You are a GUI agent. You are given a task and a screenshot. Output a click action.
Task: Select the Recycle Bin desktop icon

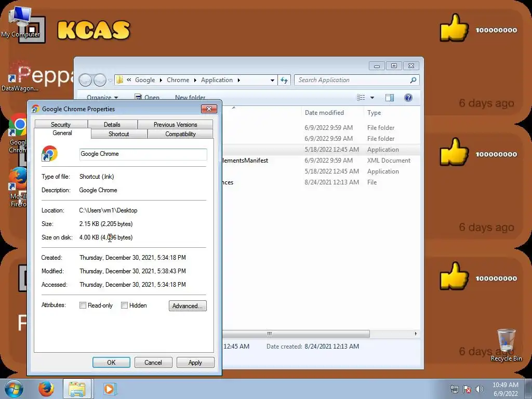click(506, 345)
